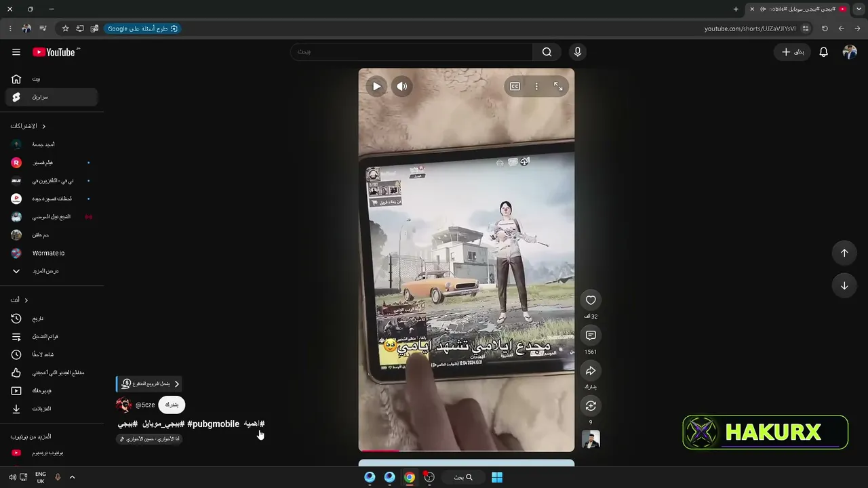This screenshot has height=488, width=868.
Task: Open Chrome profile avatar in the toolbar
Action: tap(26, 28)
